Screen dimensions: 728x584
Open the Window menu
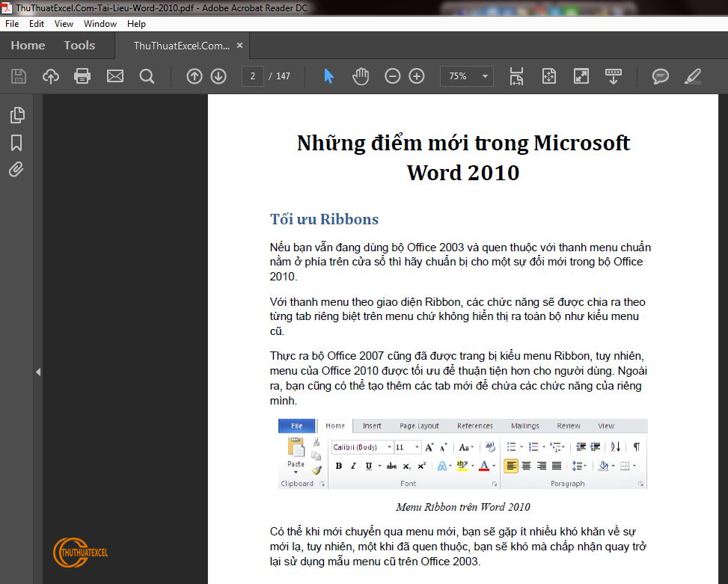point(100,24)
